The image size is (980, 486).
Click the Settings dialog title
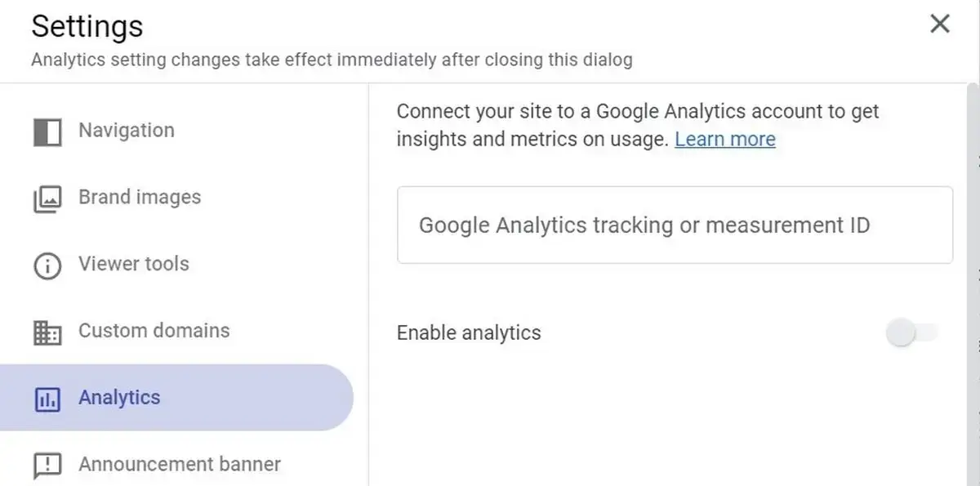point(87,26)
